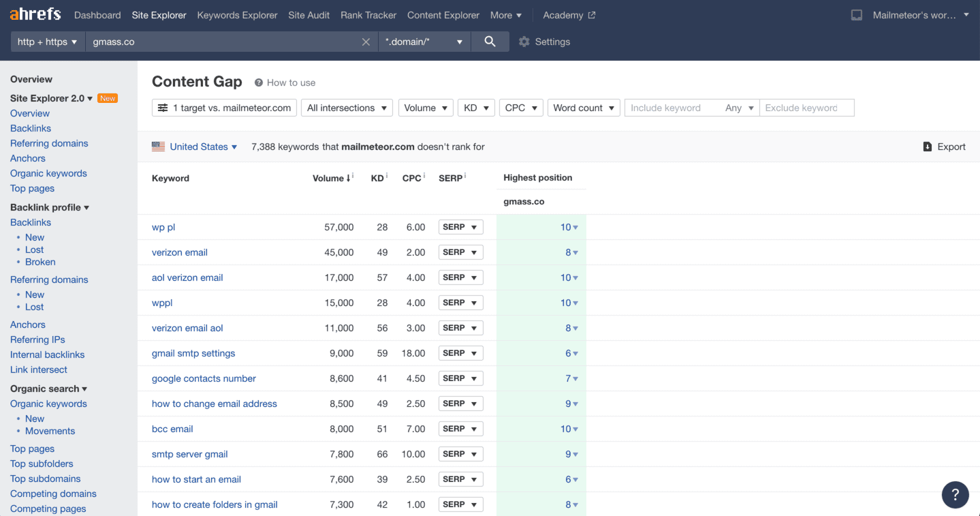The width and height of the screenshot is (980, 516).
Task: Open Top subfolders in the sidebar
Action: point(42,464)
